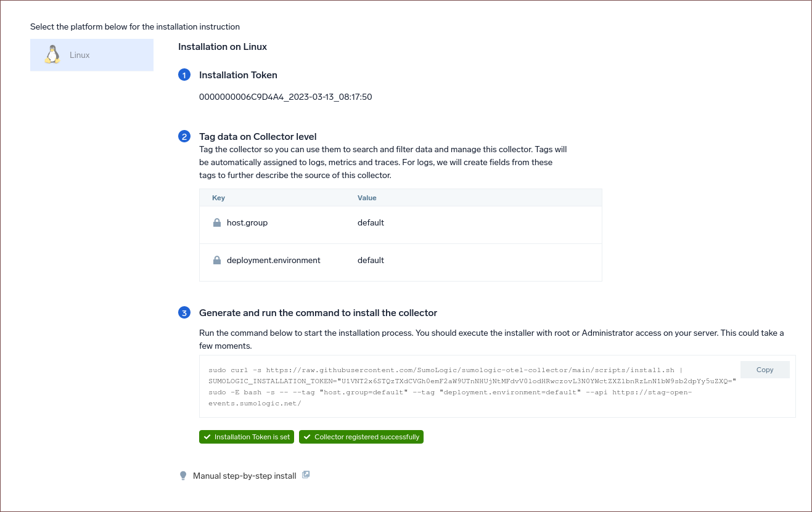Click the installation token string
This screenshot has width=812, height=512.
tap(285, 97)
